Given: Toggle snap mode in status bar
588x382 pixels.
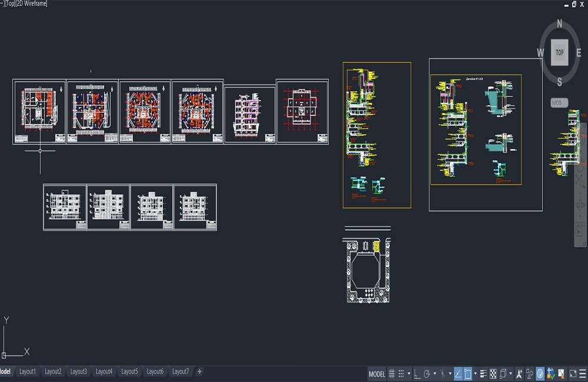Looking at the screenshot, I should [x=401, y=374].
